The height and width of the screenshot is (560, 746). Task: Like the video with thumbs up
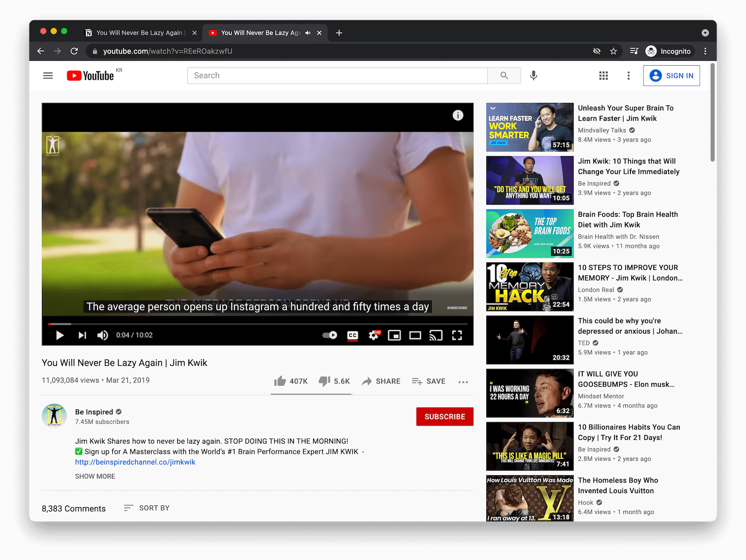pos(291,381)
